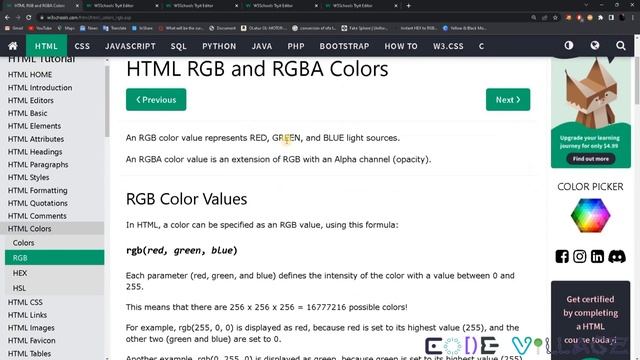Open the Instagram social icon
Screen dimensions: 640x360
tap(580, 256)
